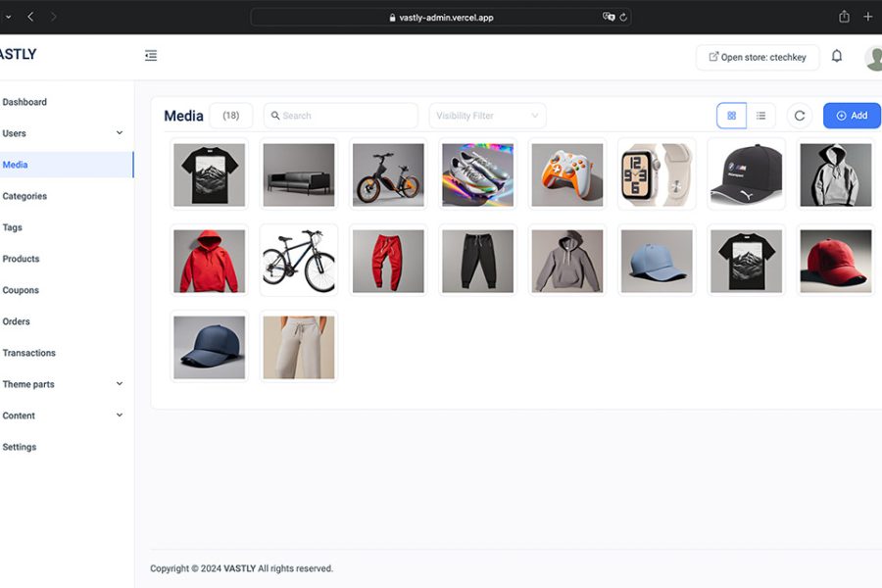Select the red baseball cap thumbnail

835,261
